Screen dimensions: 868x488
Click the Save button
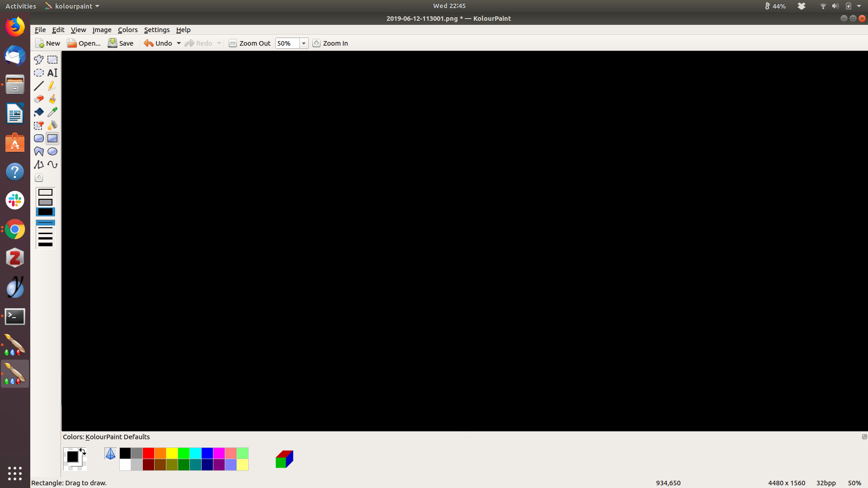121,43
